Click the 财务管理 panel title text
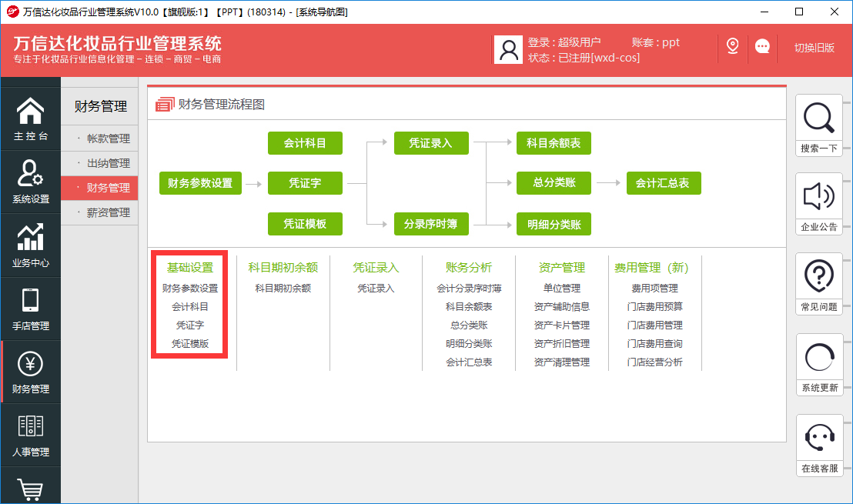Viewport: 853px width, 504px height. click(101, 106)
